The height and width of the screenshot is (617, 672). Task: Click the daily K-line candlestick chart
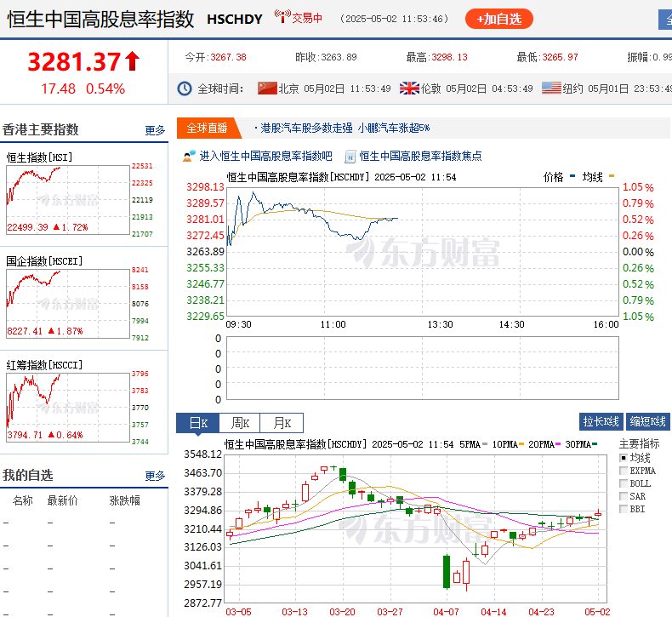tap(415, 528)
